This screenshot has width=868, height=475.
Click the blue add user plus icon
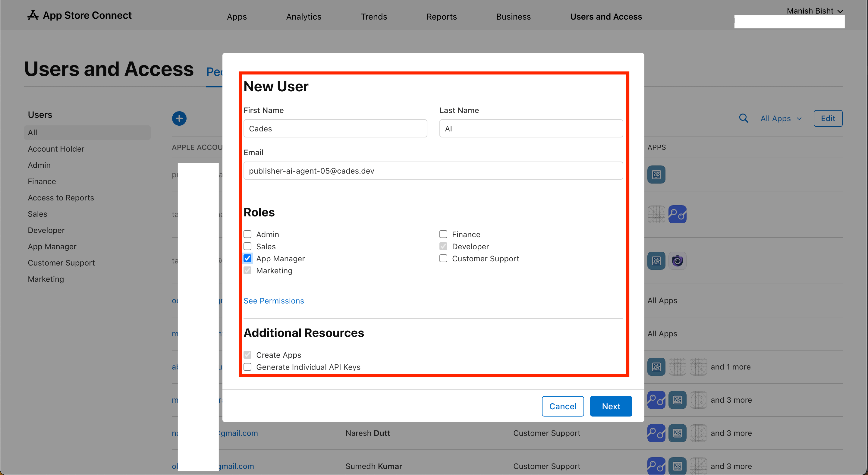(x=179, y=118)
